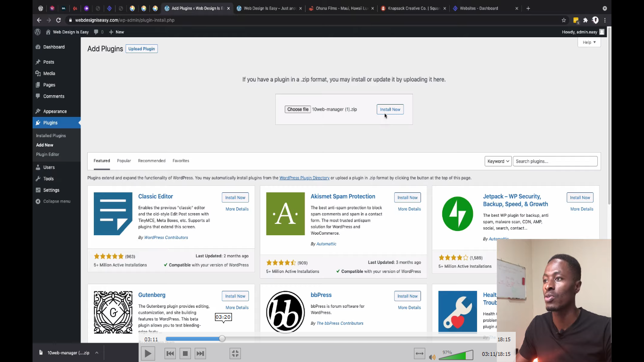Switch to the Favorites plugins tab
This screenshot has width=644, height=362.
coord(181,161)
